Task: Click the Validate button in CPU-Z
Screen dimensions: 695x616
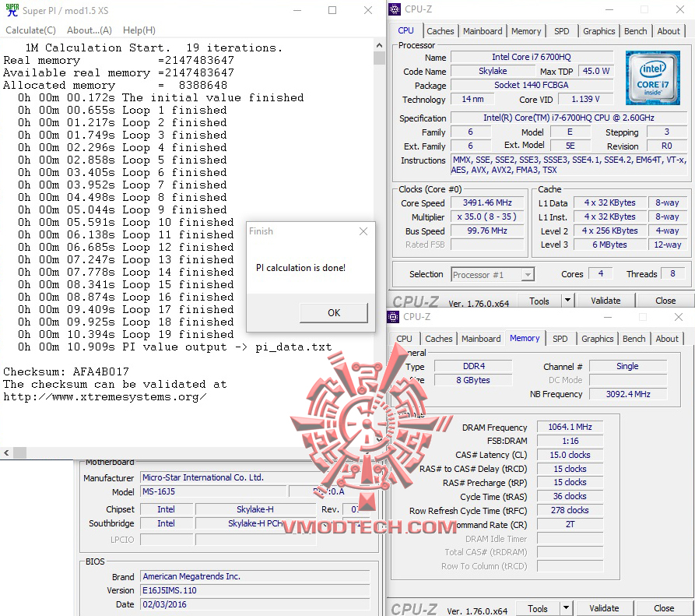Action: [x=610, y=301]
